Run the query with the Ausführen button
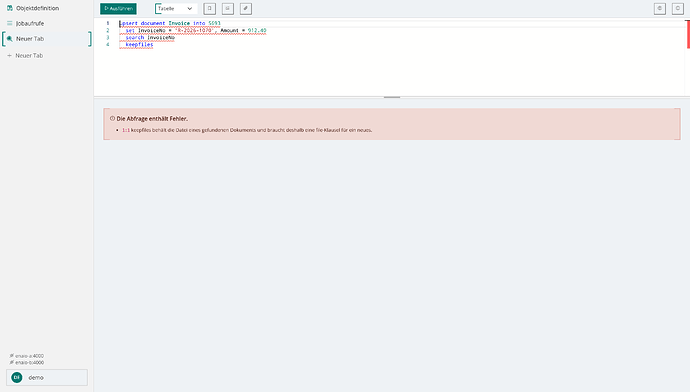 (x=118, y=8)
